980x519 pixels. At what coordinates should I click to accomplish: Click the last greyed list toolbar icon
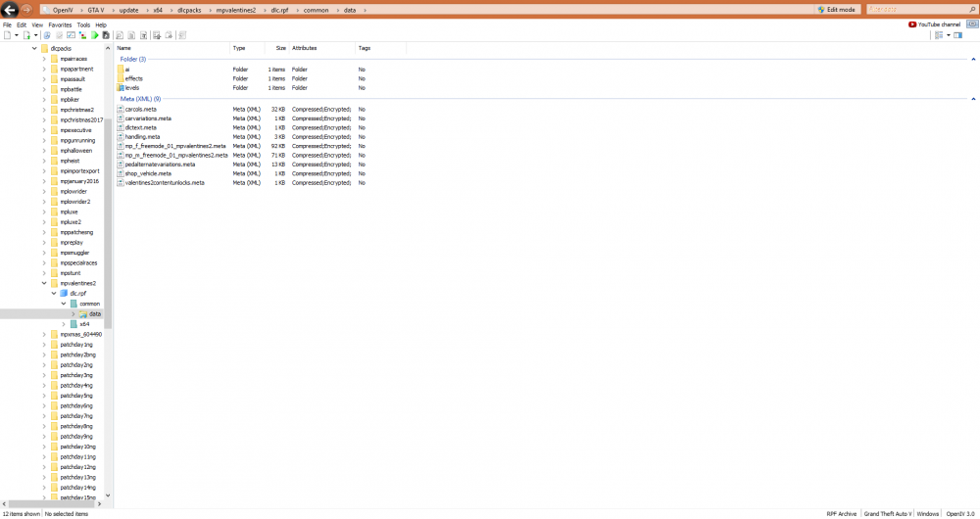[x=182, y=35]
